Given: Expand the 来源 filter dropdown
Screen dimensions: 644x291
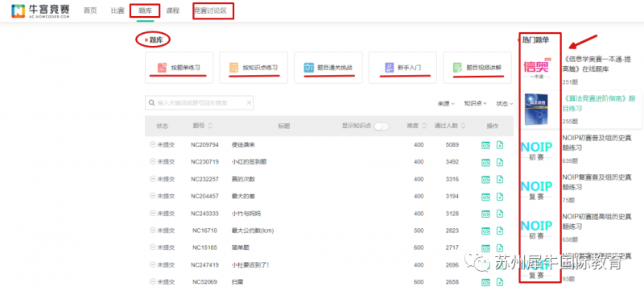Looking at the screenshot, I should [x=446, y=103].
